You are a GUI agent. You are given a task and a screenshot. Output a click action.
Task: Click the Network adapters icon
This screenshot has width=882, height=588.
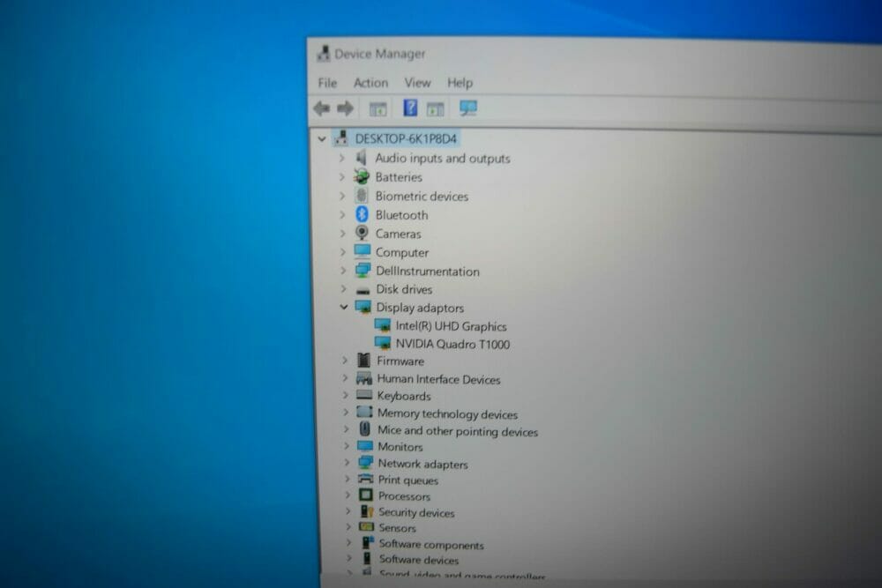pyautogui.click(x=366, y=463)
